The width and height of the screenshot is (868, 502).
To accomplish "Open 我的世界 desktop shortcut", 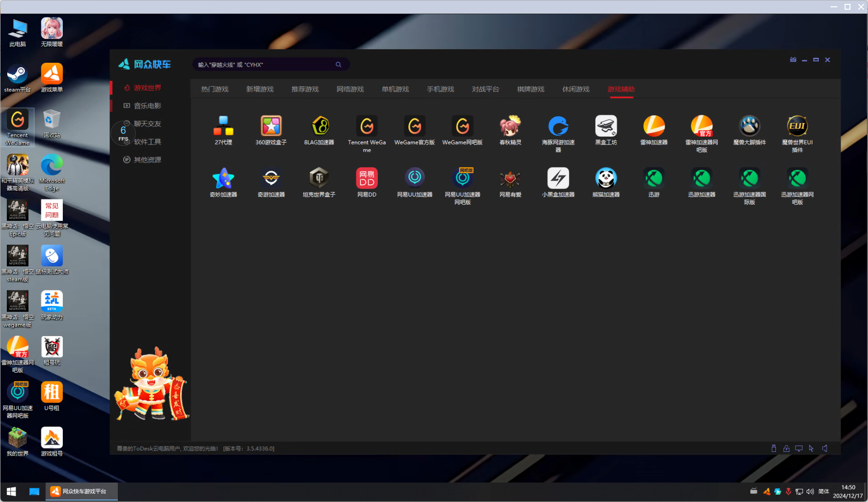I will (18, 442).
